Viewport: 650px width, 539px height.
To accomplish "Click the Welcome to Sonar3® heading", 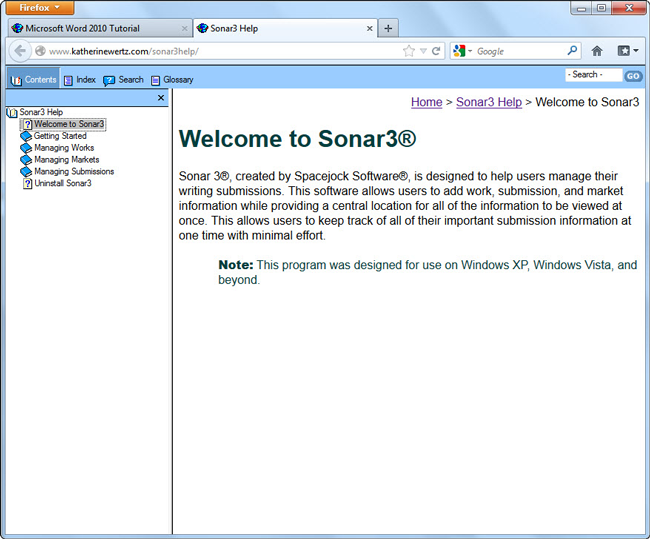I will click(x=297, y=138).
